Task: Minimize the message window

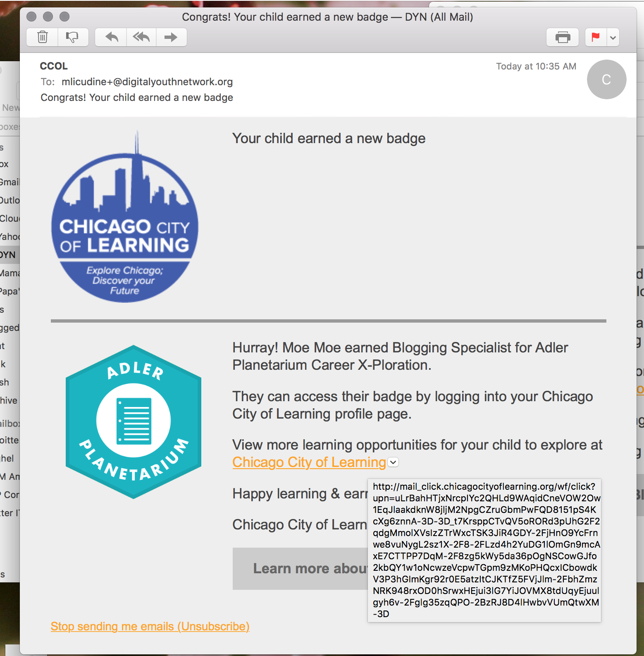Action: (x=48, y=17)
